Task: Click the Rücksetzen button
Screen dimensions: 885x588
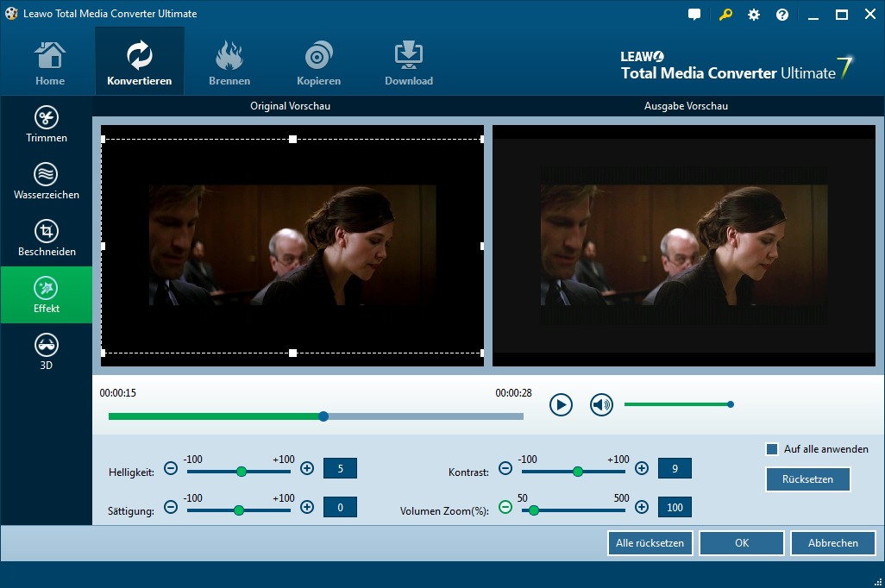Action: [807, 479]
